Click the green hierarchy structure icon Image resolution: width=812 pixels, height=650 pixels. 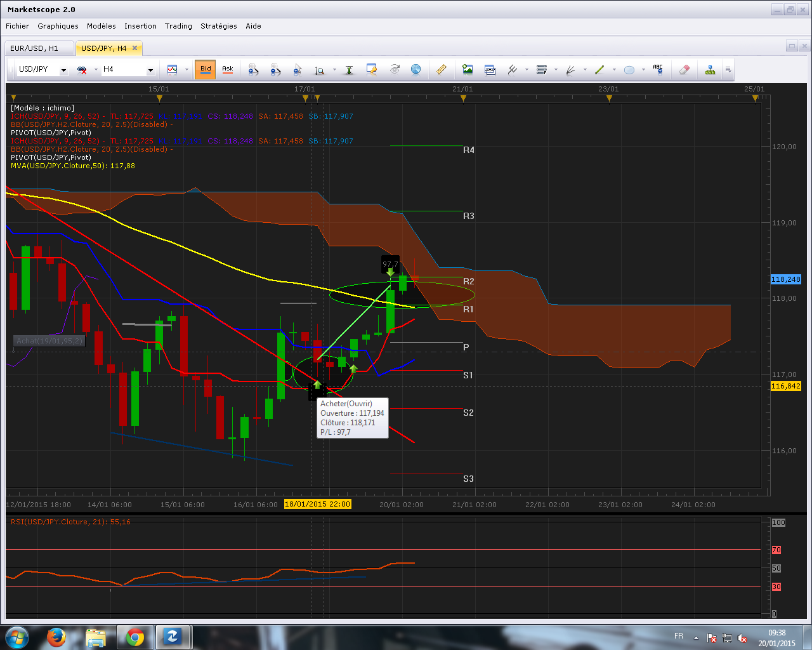click(x=710, y=69)
